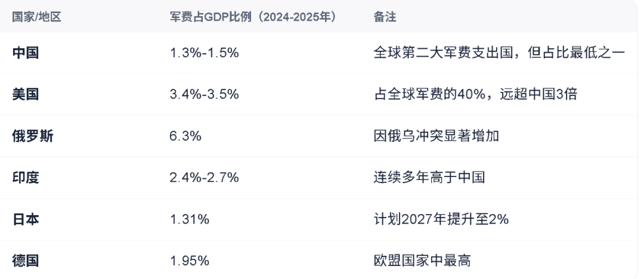644x279 pixels.
Task: Click the note 欧盟国家中最高
Action: pos(422,261)
